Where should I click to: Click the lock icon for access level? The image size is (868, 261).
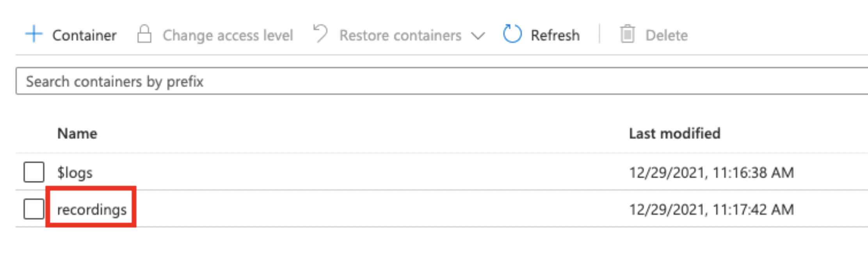pos(144,34)
